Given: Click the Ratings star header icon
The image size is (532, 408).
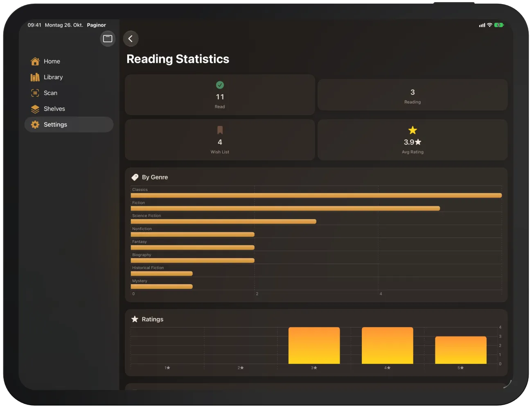Looking at the screenshot, I should coord(135,319).
